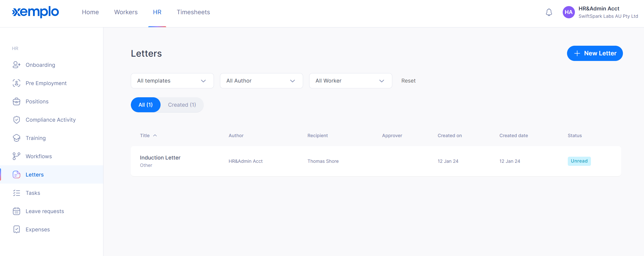This screenshot has width=644, height=256.
Task: Click the Onboarding sidebar icon
Action: tap(17, 65)
